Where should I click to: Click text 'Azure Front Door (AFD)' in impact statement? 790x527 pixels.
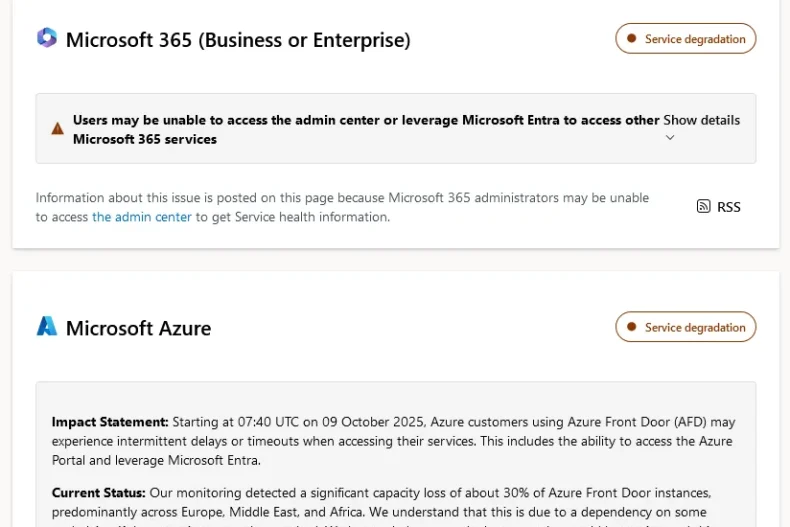coord(637,422)
